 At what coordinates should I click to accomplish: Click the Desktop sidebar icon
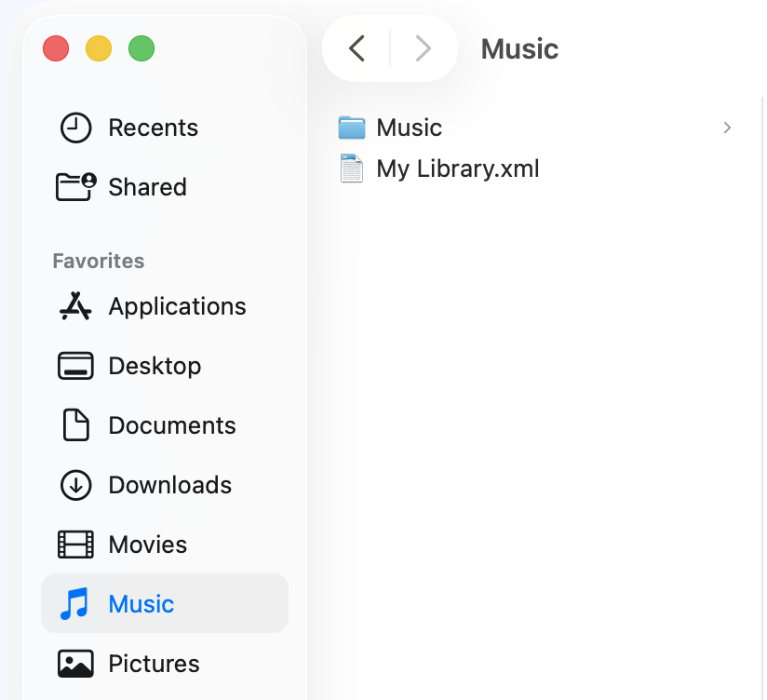coord(75,366)
